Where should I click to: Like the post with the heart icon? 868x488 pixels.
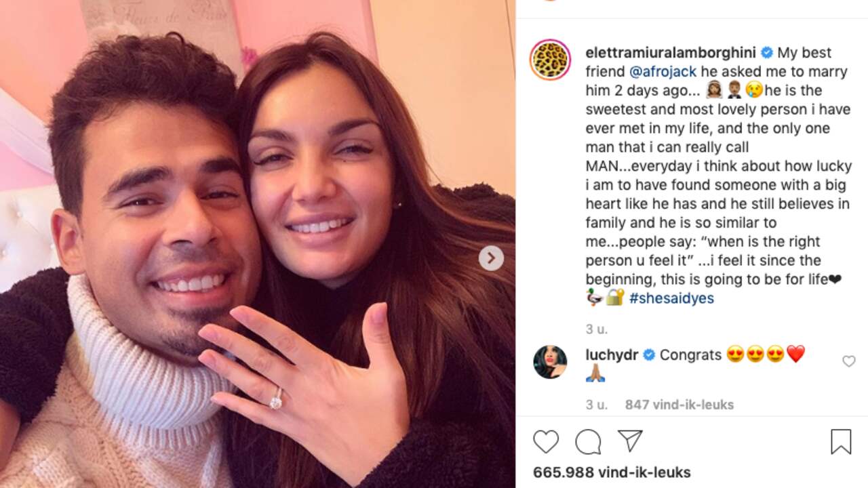tap(546, 442)
